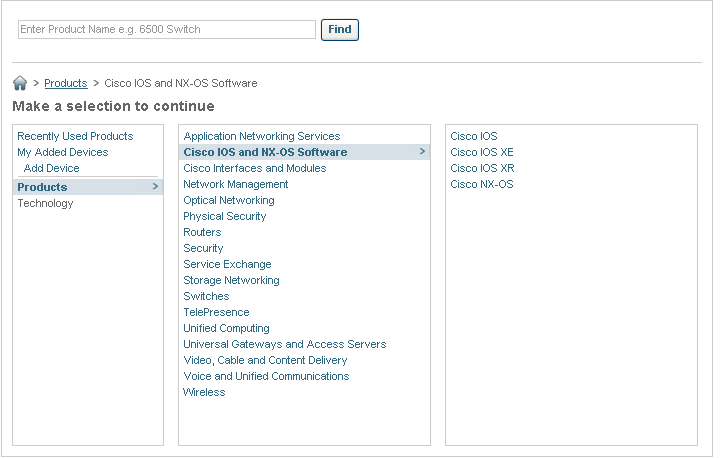Image resolution: width=720 pixels, height=458 pixels.
Task: Select Network Management category
Action: (236, 184)
